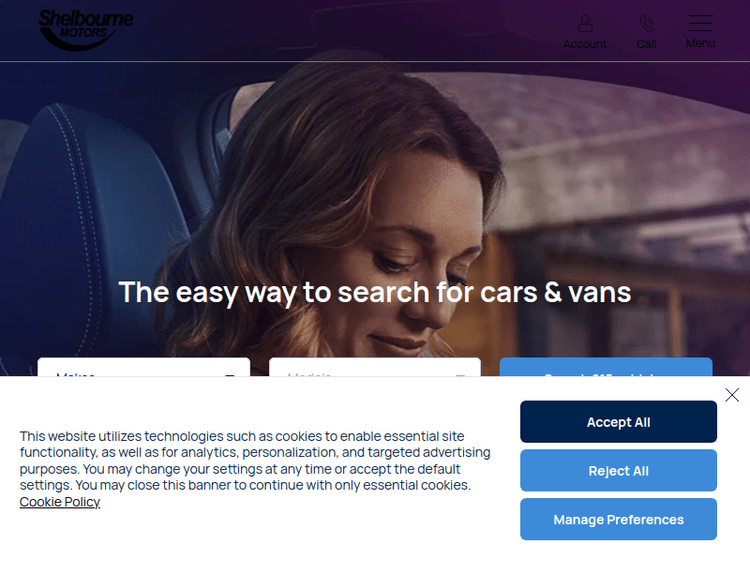Click the Shelbourne Motors logo
This screenshot has width=750, height=563.
click(x=86, y=30)
